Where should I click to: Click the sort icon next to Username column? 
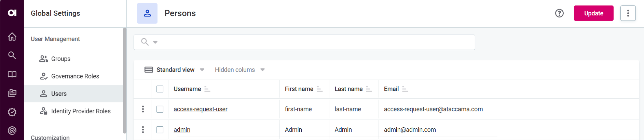pyautogui.click(x=207, y=89)
